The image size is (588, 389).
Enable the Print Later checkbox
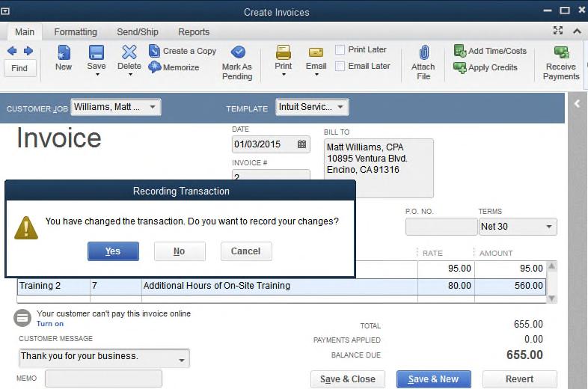pyautogui.click(x=340, y=49)
